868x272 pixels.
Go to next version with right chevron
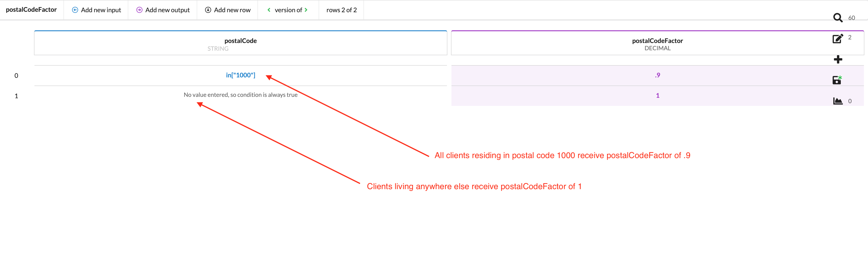point(306,10)
